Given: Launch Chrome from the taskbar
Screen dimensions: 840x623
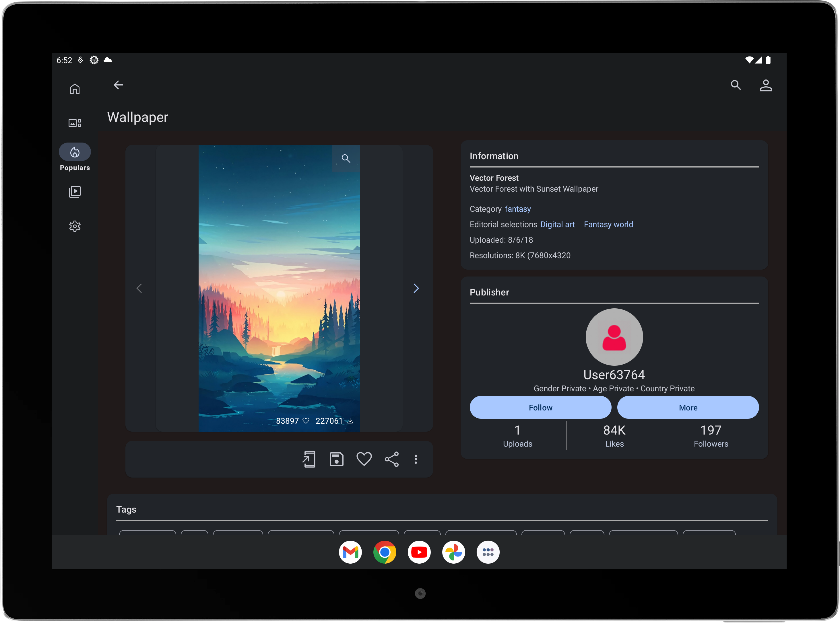Looking at the screenshot, I should 384,552.
